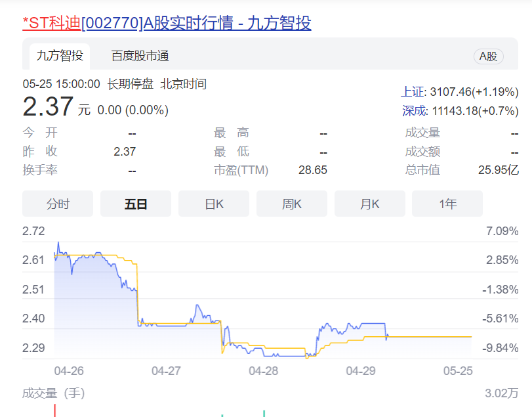Click the 成交量（手） volume label

[x=54, y=393]
